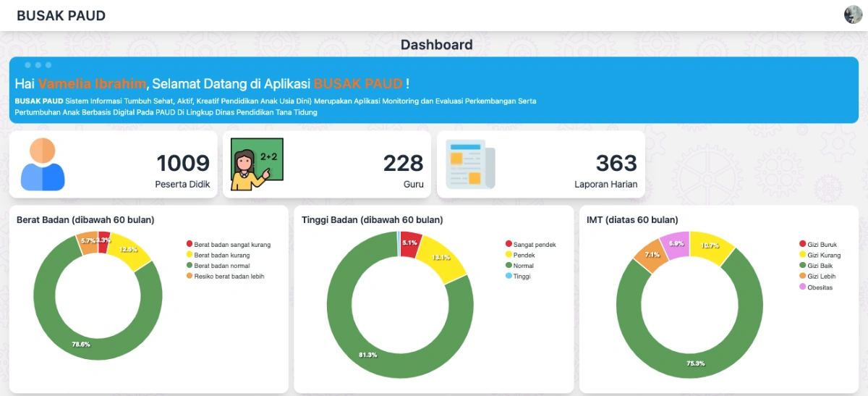Click the pink 'Obesitas' legend swatch

(x=802, y=287)
